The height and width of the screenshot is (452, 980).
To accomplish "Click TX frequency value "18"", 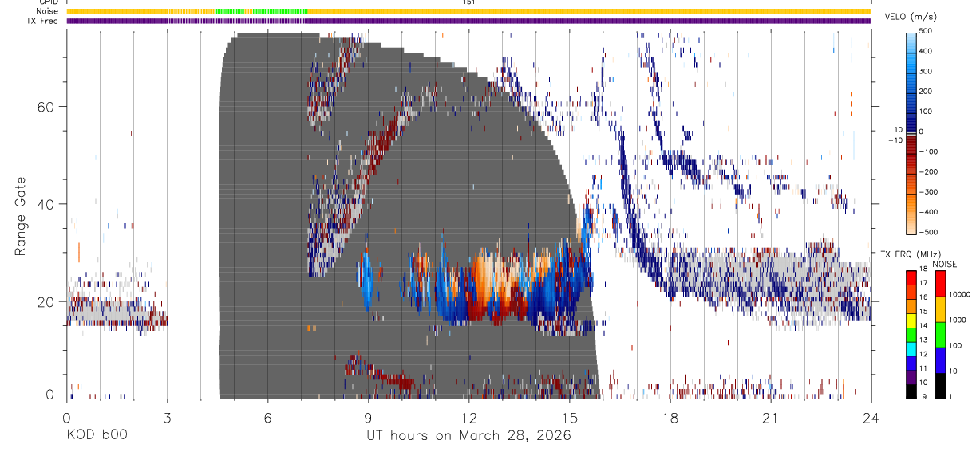I will coord(925,270).
